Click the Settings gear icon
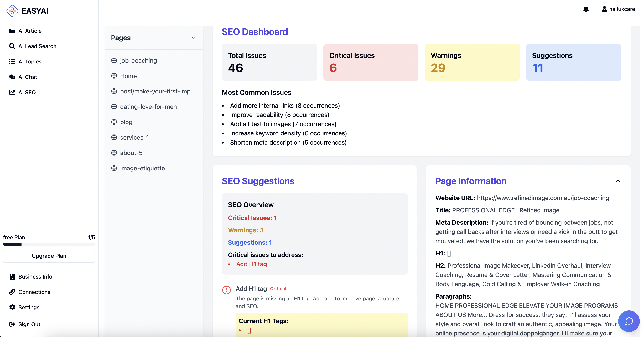The width and height of the screenshot is (644, 337). point(12,307)
